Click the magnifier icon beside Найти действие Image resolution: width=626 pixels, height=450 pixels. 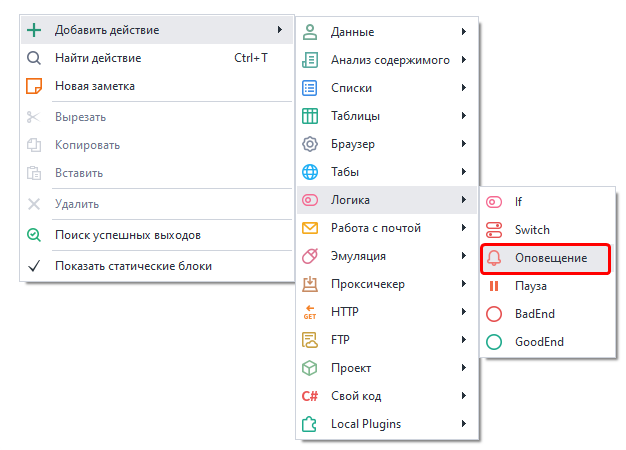(34, 58)
